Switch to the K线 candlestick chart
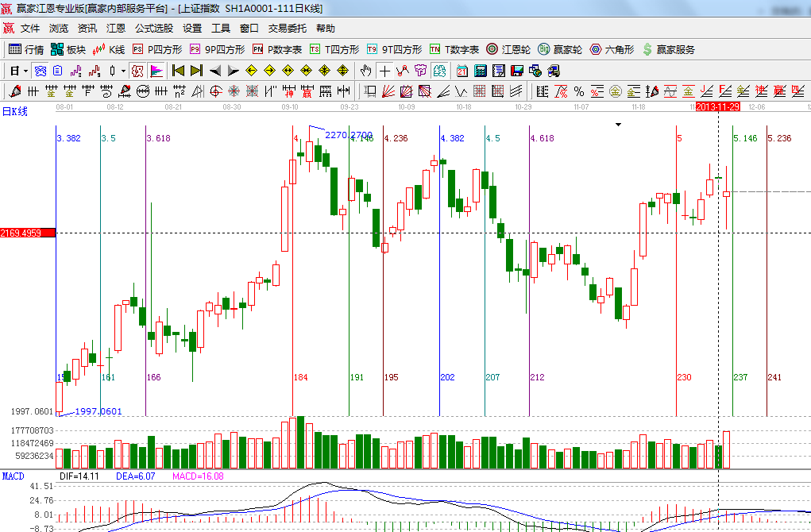 click(109, 49)
